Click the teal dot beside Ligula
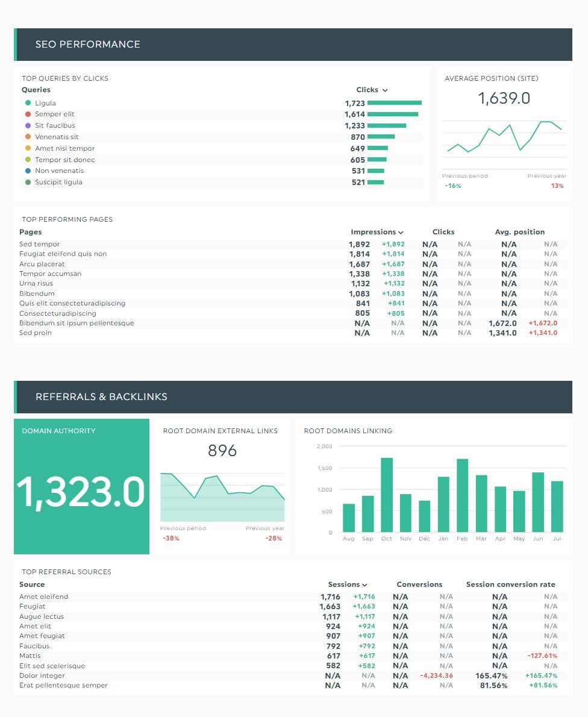Viewport: 588px width, 717px height. coord(28,103)
